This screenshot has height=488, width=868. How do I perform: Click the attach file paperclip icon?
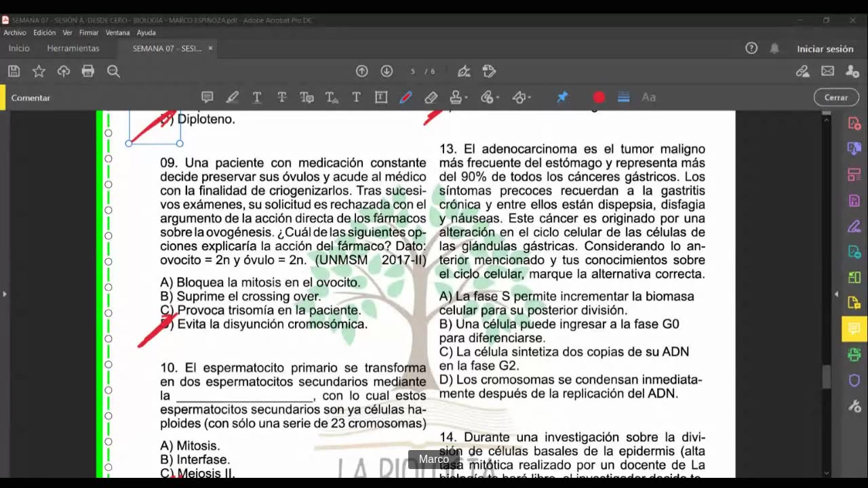pyautogui.click(x=487, y=98)
